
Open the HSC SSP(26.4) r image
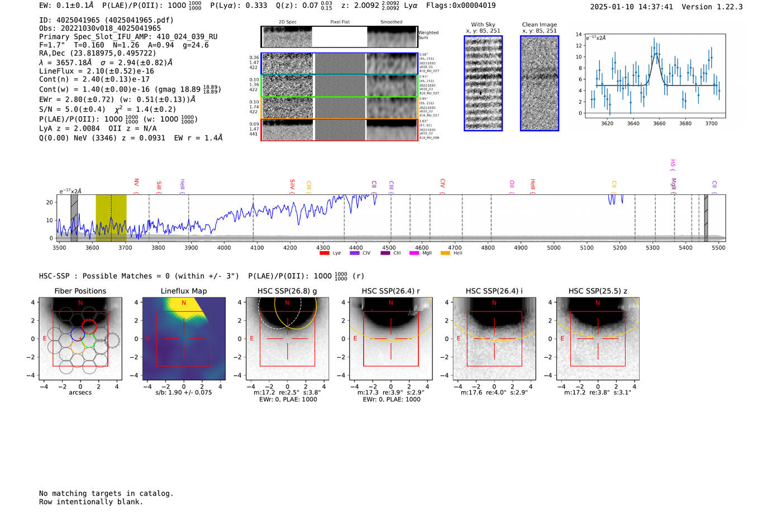click(391, 338)
